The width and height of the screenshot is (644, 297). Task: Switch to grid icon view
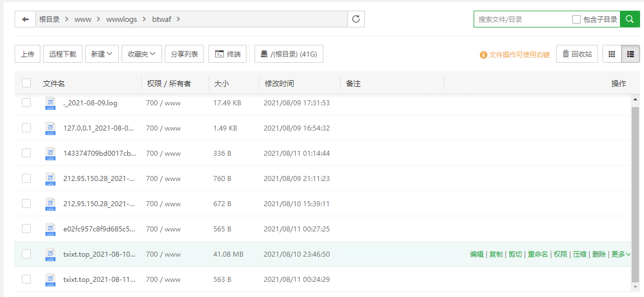pos(611,54)
